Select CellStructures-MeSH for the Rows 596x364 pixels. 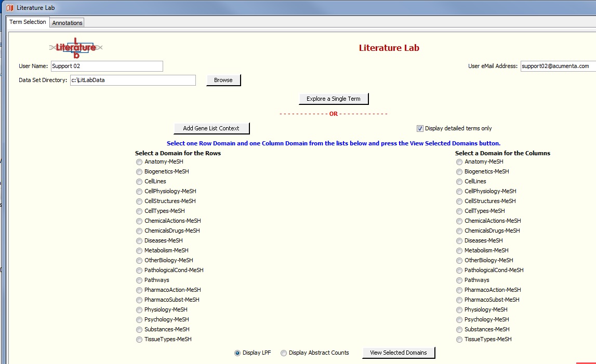point(139,201)
